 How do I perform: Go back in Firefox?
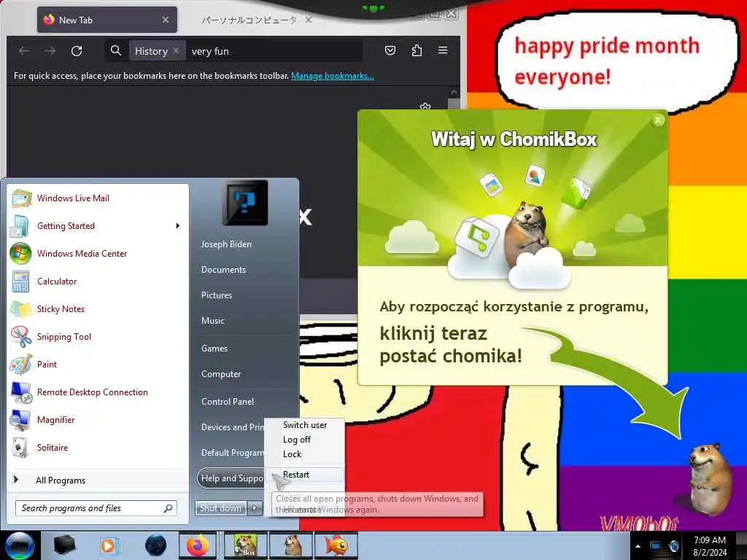(24, 51)
